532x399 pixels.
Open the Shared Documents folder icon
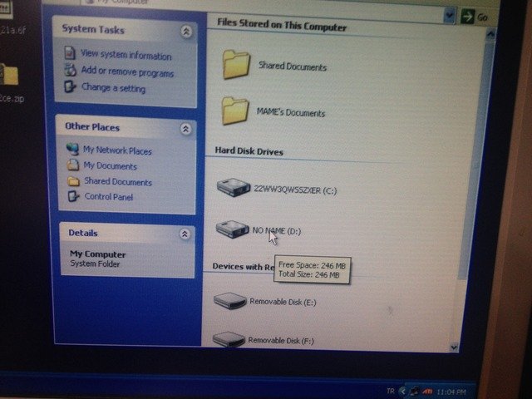(237, 65)
